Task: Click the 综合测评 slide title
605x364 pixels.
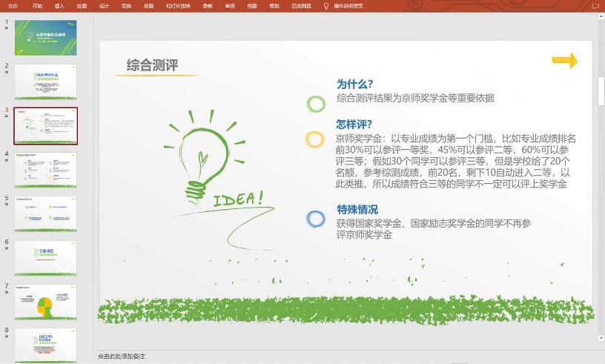Action: 153,65
